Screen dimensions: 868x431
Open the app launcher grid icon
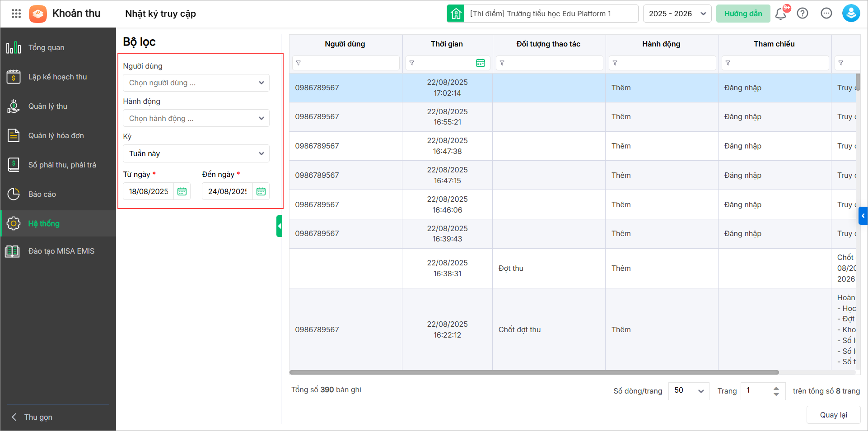(16, 14)
